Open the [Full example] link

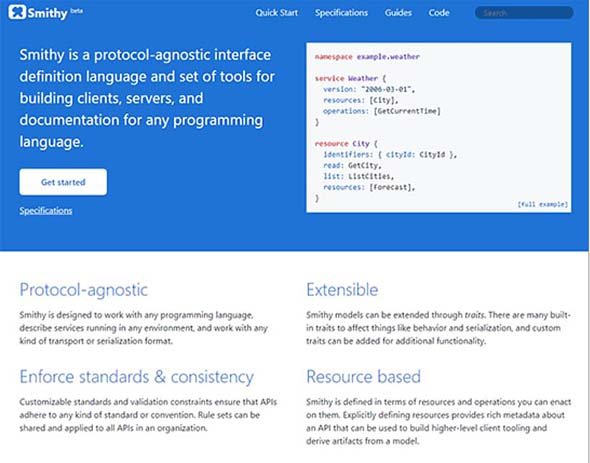point(543,204)
